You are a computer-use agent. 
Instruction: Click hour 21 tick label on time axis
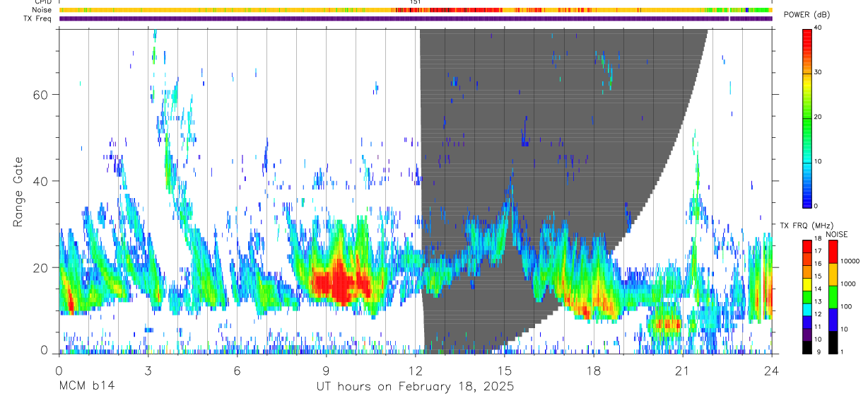click(x=682, y=370)
